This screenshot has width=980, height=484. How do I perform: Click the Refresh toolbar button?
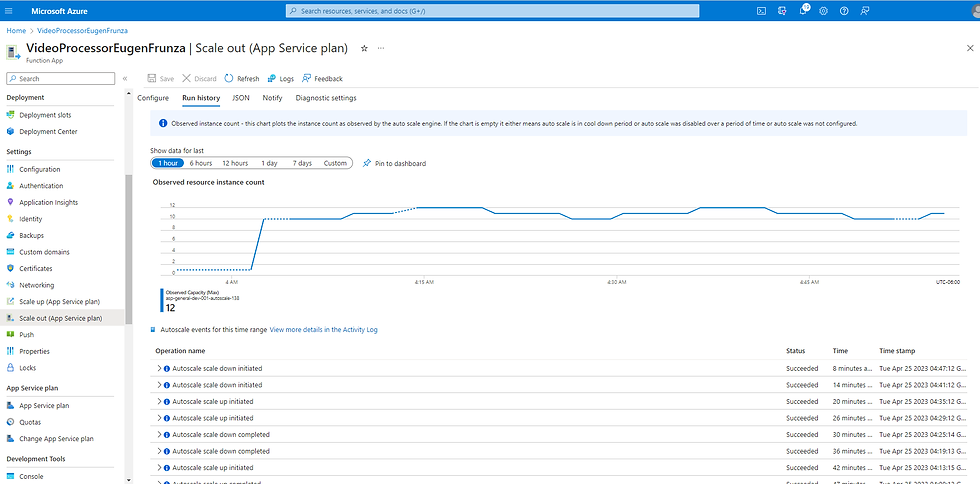click(242, 79)
